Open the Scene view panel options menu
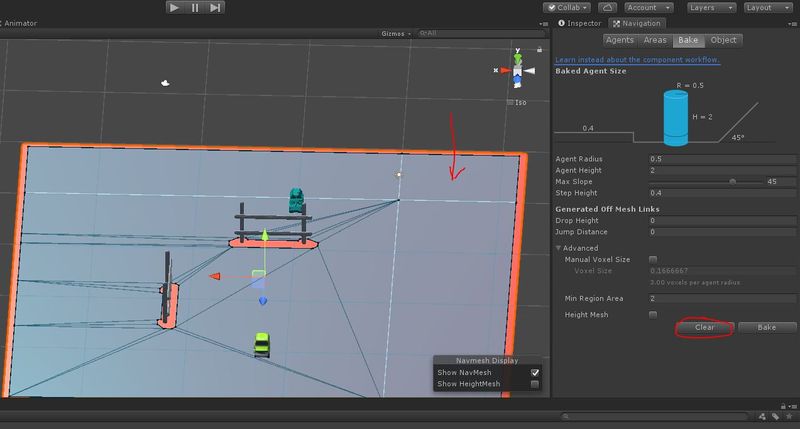800x429 pixels. coord(543,23)
